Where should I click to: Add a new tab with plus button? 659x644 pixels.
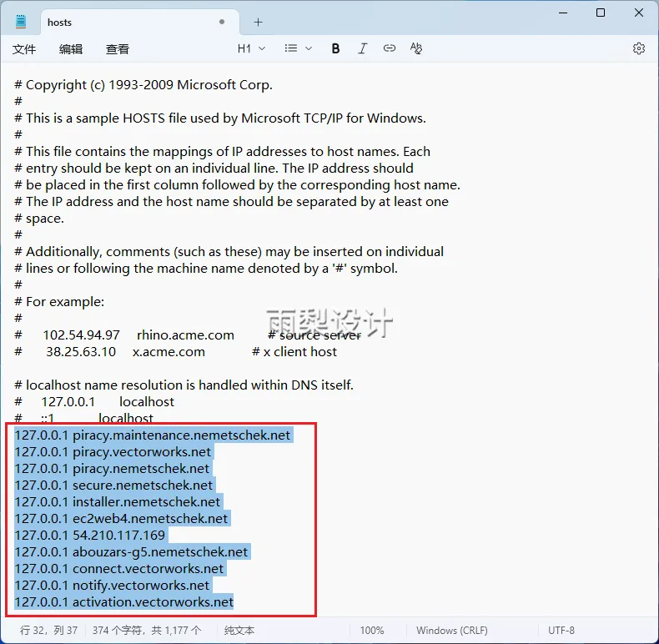[258, 23]
